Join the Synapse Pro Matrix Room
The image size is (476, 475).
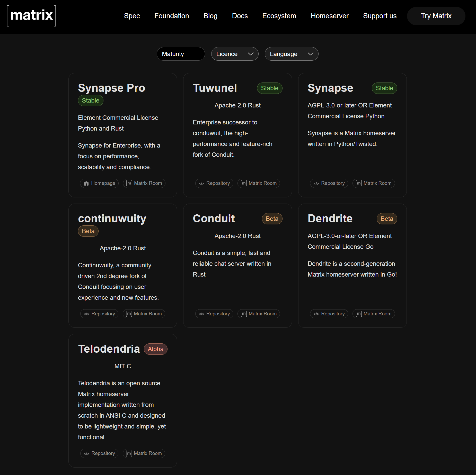[x=144, y=183]
